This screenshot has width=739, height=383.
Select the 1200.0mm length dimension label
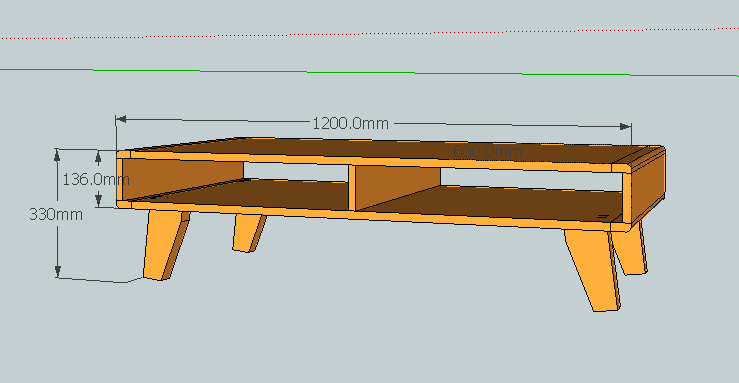click(x=351, y=123)
